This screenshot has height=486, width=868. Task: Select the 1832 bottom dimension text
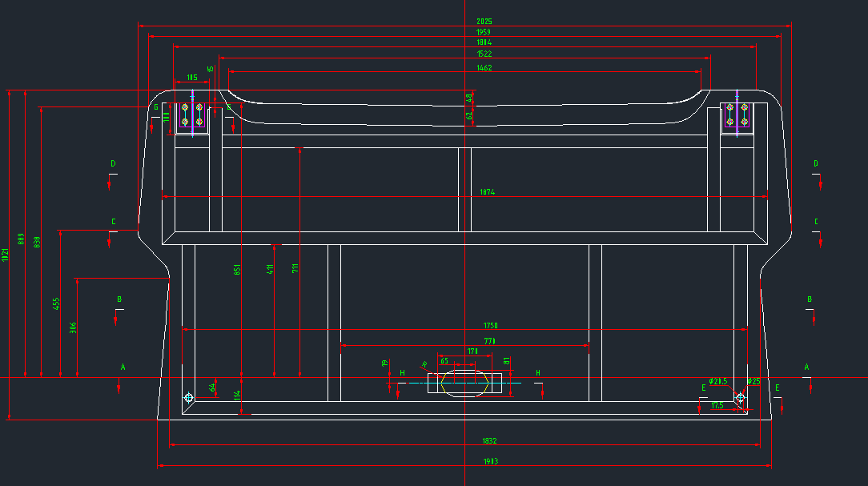489,440
